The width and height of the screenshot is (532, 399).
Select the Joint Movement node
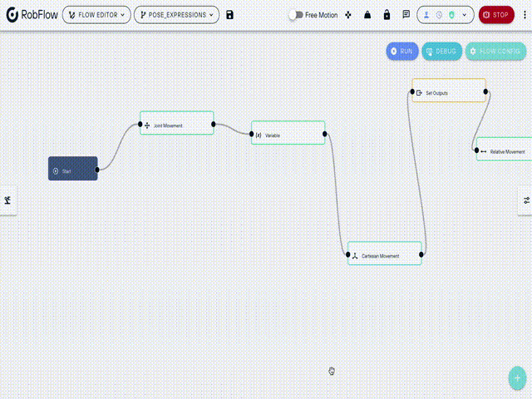[177, 123]
